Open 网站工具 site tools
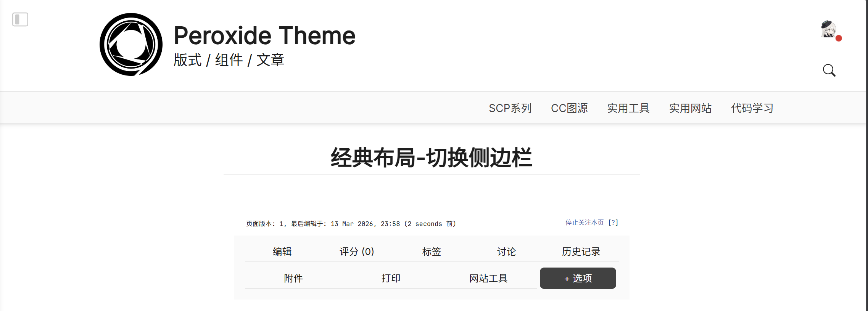The width and height of the screenshot is (868, 311). coord(488,278)
